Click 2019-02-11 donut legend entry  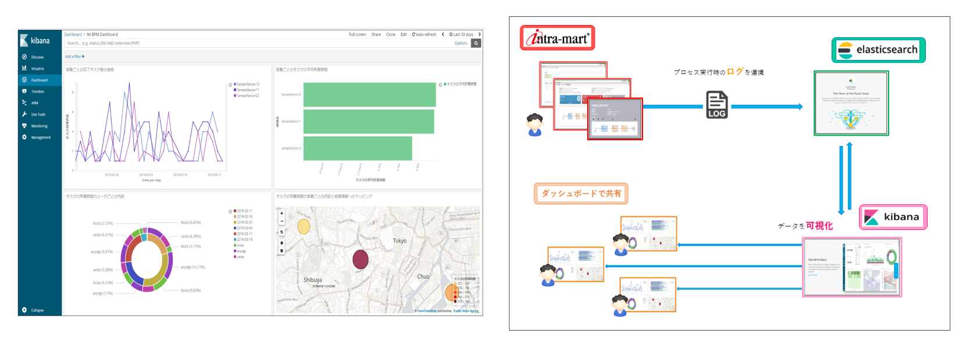click(x=243, y=211)
